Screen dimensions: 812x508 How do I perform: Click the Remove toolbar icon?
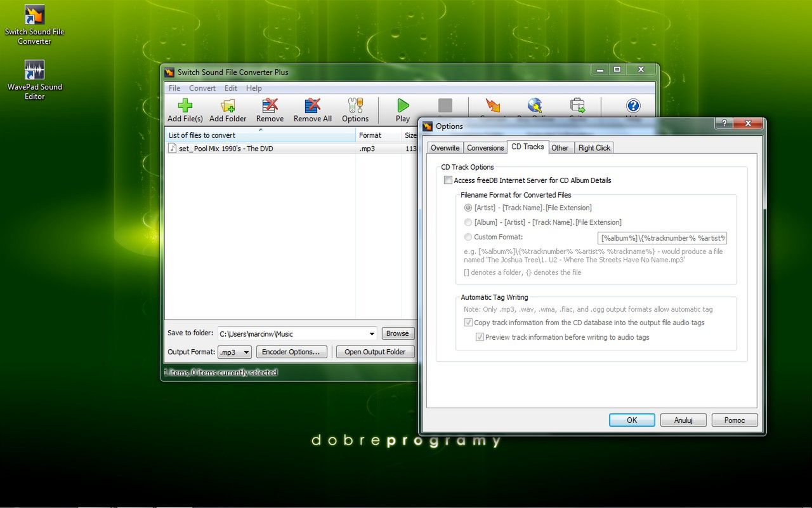pyautogui.click(x=270, y=105)
